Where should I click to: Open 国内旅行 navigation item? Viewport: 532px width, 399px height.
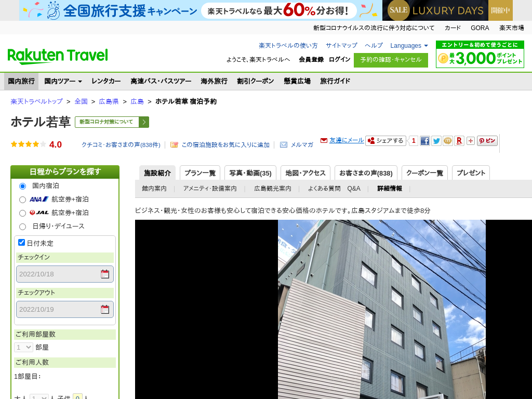click(x=21, y=81)
